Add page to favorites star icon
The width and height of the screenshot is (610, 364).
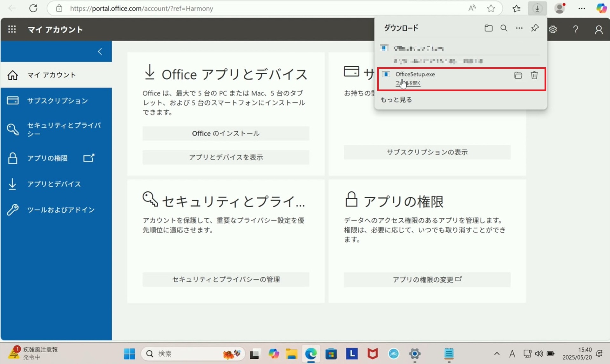pyautogui.click(x=491, y=8)
